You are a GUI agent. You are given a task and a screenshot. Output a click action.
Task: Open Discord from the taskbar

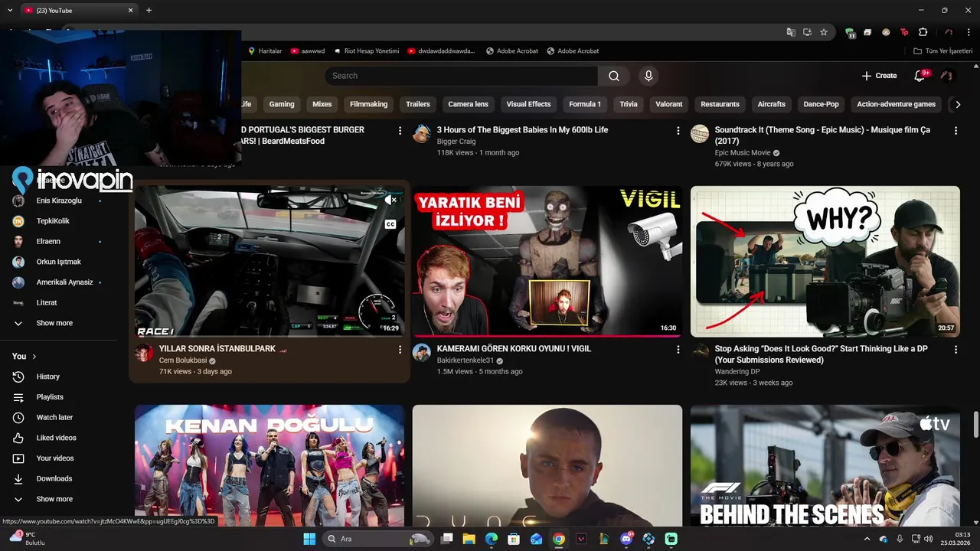point(626,539)
